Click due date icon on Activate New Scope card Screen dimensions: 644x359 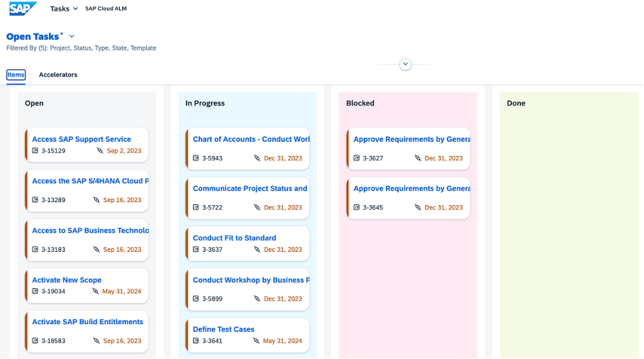(95, 291)
